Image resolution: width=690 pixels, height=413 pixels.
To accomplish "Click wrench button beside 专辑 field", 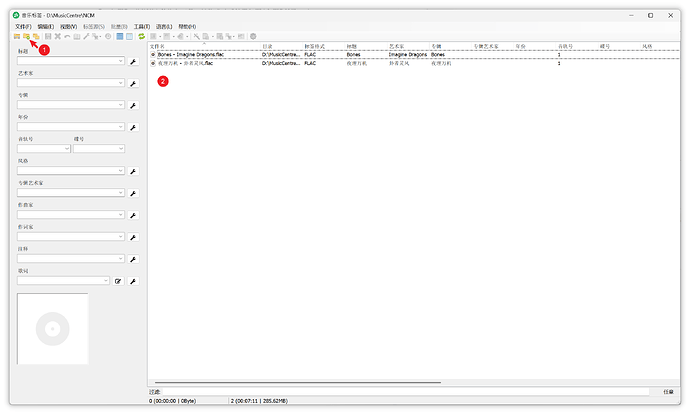I will click(x=133, y=106).
